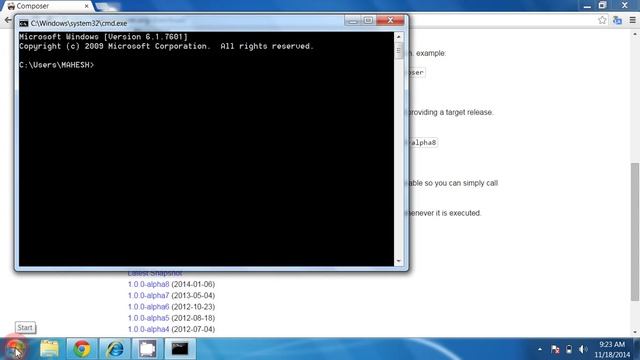
Task: Click the C:\Users\MAHESH> prompt line
Action: [57, 65]
